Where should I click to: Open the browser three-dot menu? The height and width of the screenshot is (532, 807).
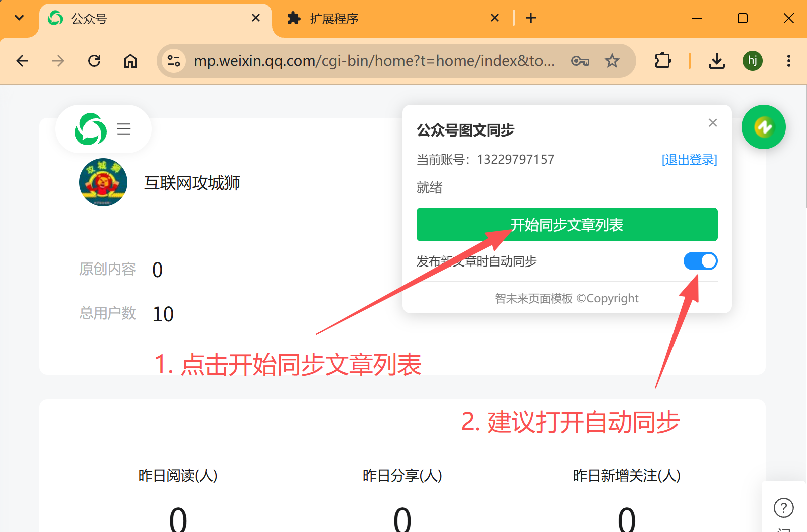tap(789, 61)
